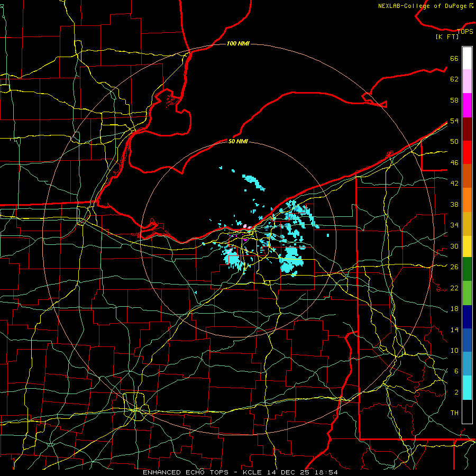
Task: Click the 14 legend value label
Action: 454,329
